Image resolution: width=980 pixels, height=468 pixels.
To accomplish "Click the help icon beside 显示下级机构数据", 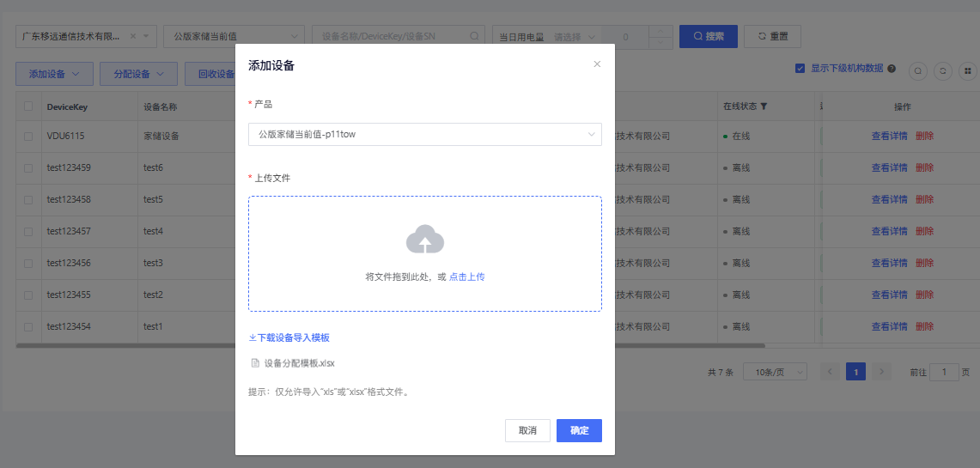I will [892, 69].
